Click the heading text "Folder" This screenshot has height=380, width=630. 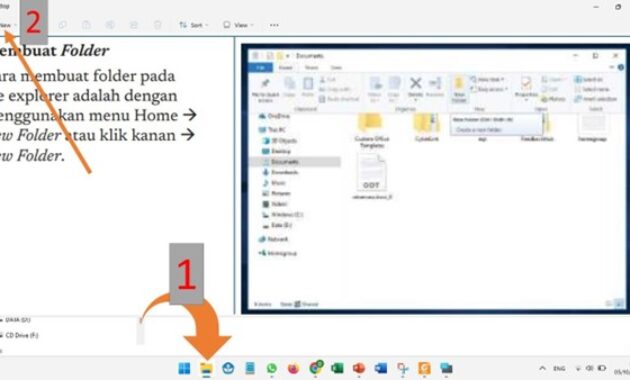(x=85, y=51)
